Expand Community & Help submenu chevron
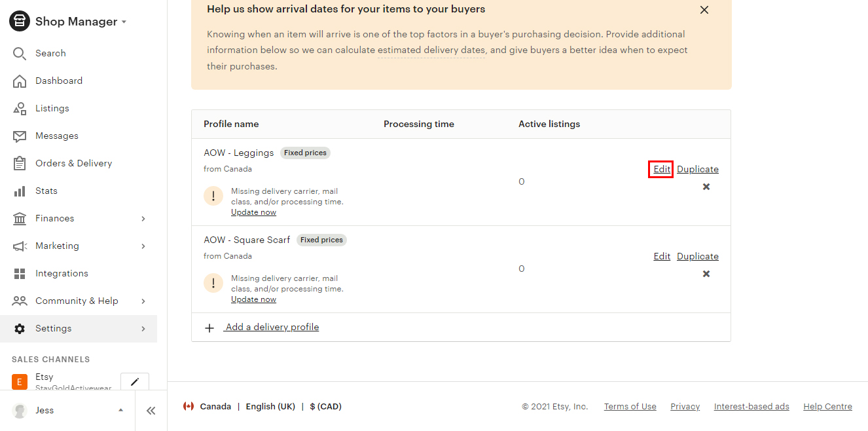 (143, 301)
